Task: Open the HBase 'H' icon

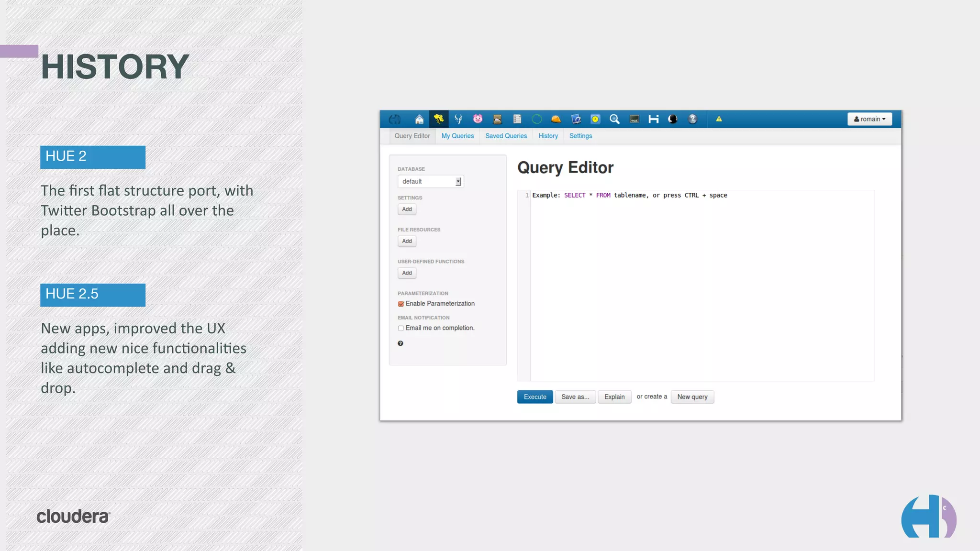Action: pyautogui.click(x=654, y=119)
